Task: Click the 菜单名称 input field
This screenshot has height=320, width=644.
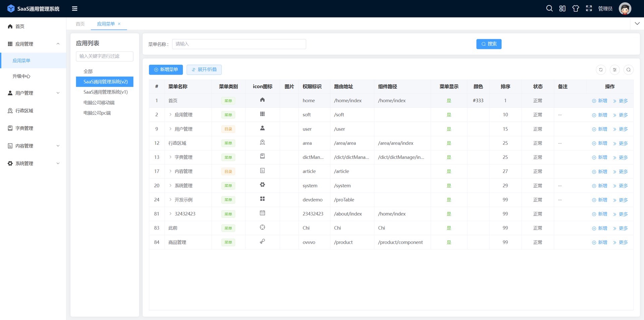Action: 239,44
